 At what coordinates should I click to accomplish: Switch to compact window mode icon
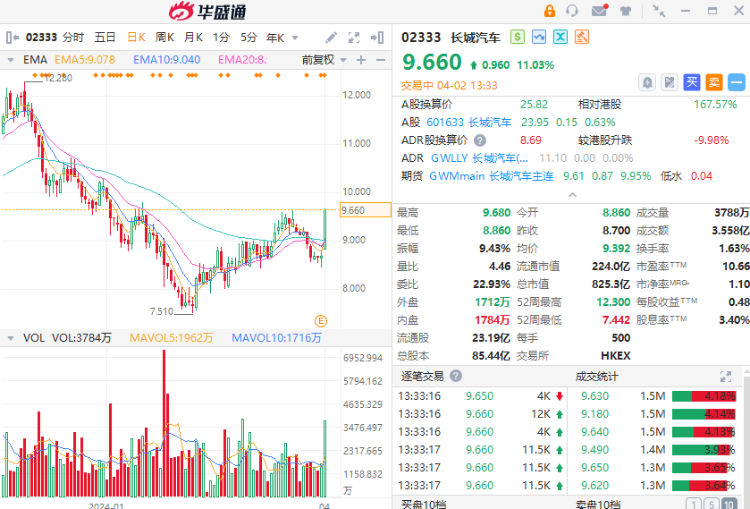point(659,11)
